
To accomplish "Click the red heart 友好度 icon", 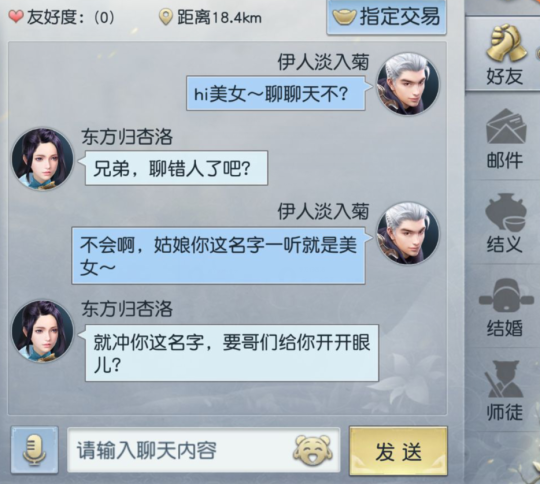I will [16, 17].
